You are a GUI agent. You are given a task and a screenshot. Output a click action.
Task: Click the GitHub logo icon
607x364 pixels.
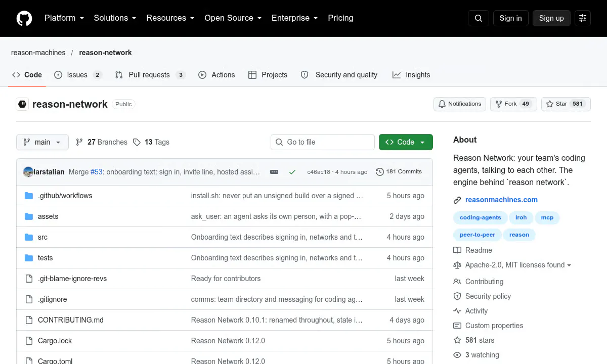24,18
